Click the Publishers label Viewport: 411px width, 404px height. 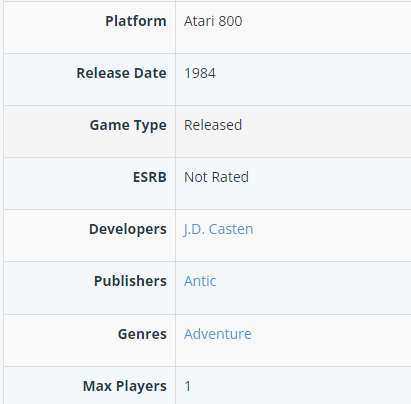130,281
